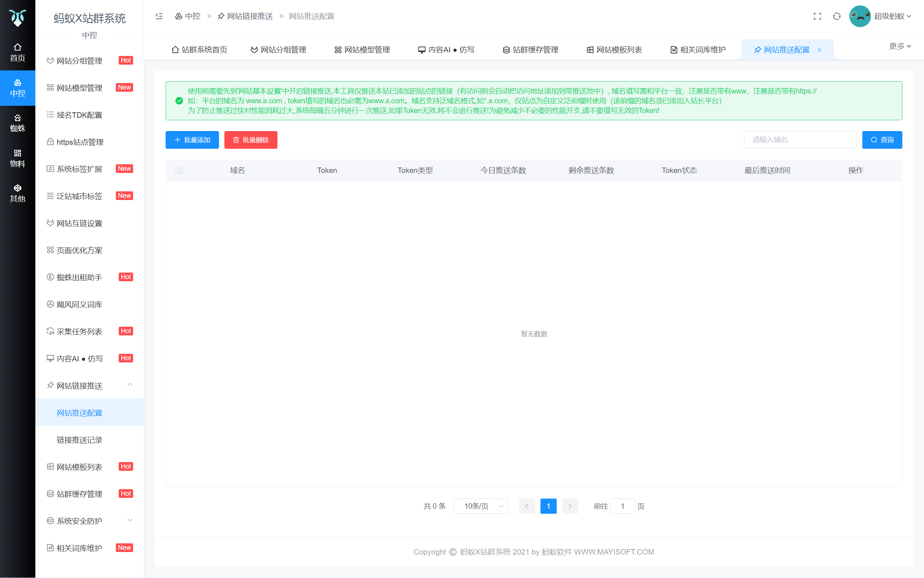924x578 pixels.
Task: Click the 蚂蚁X站群系统 logo icon
Action: point(18,18)
